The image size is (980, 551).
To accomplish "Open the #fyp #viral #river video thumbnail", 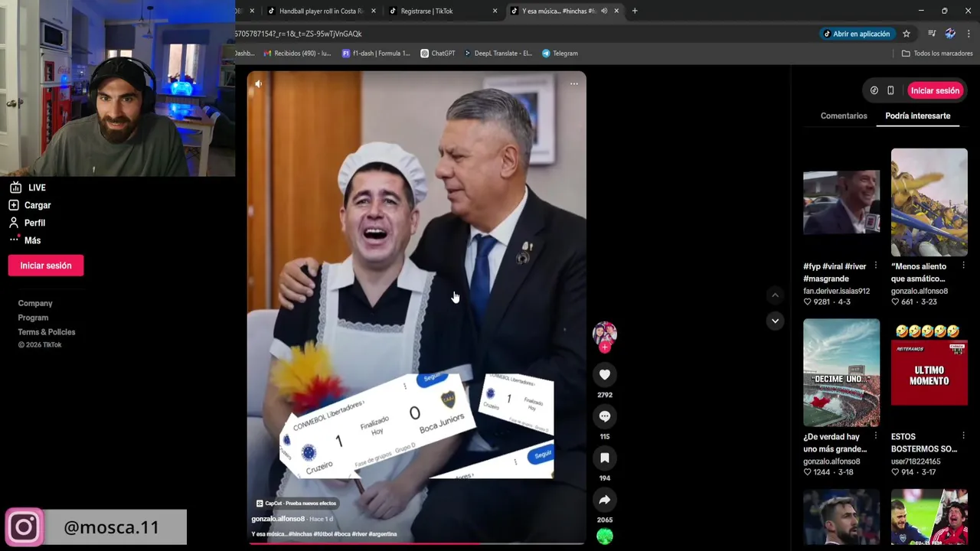I will pos(841,202).
